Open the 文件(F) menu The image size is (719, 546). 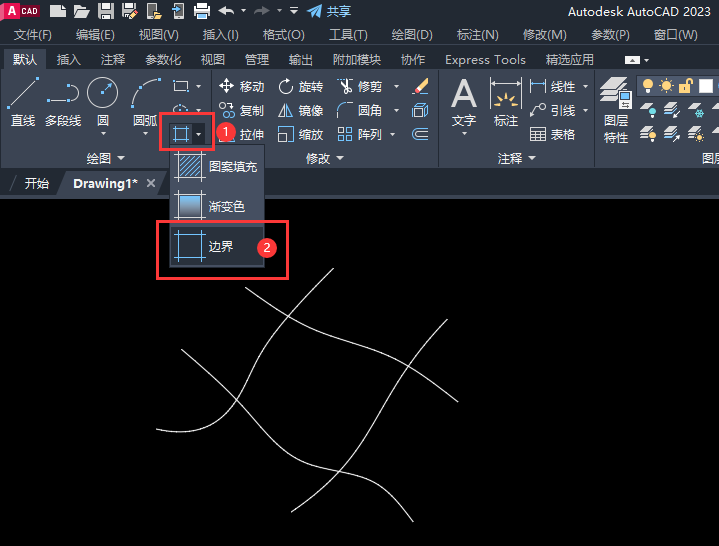click(x=33, y=35)
